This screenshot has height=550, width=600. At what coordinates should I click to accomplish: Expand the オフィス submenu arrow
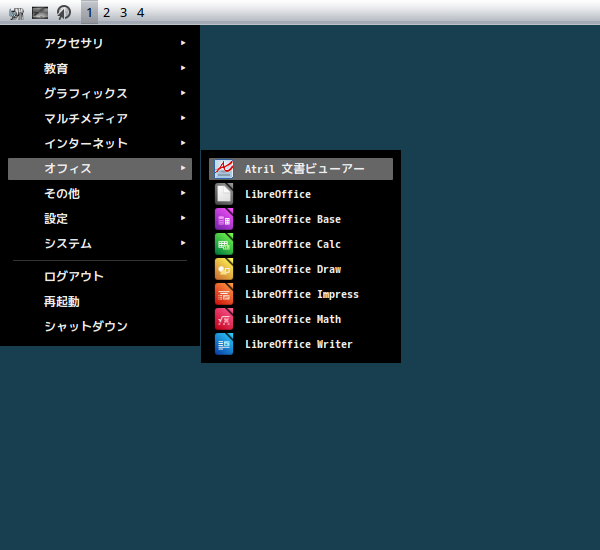click(183, 168)
